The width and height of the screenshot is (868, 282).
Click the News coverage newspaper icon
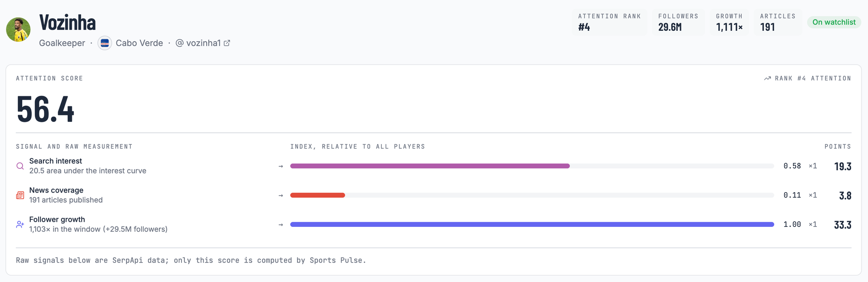tap(20, 195)
